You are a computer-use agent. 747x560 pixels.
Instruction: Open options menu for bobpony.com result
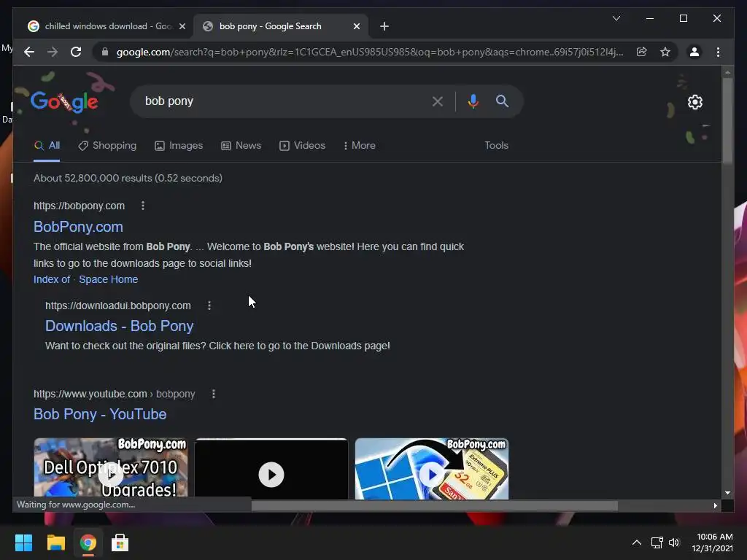point(143,206)
